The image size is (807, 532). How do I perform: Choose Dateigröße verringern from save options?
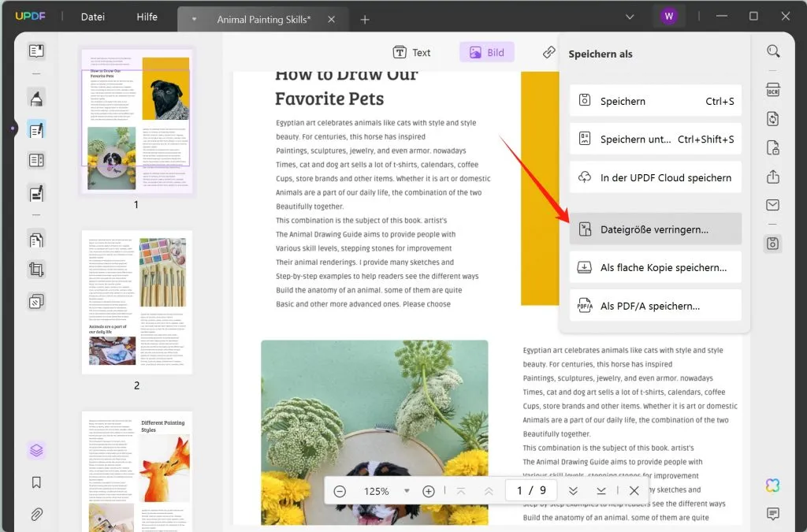655,229
